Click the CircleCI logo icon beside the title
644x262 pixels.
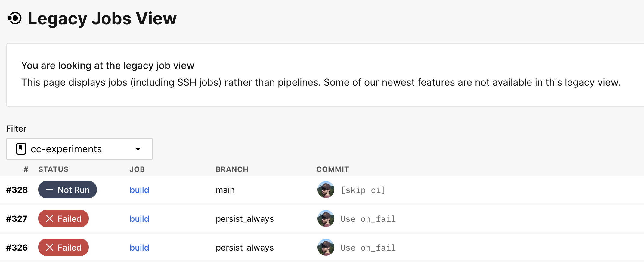[15, 18]
